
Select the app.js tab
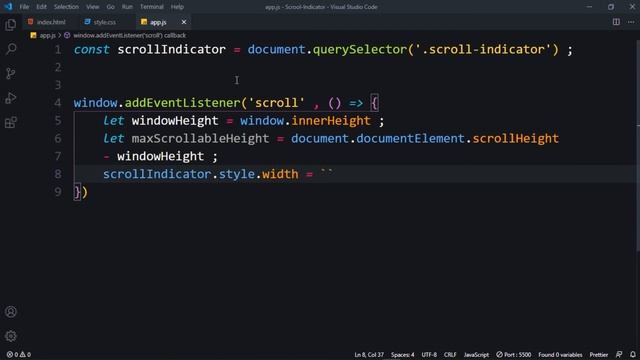click(x=158, y=22)
